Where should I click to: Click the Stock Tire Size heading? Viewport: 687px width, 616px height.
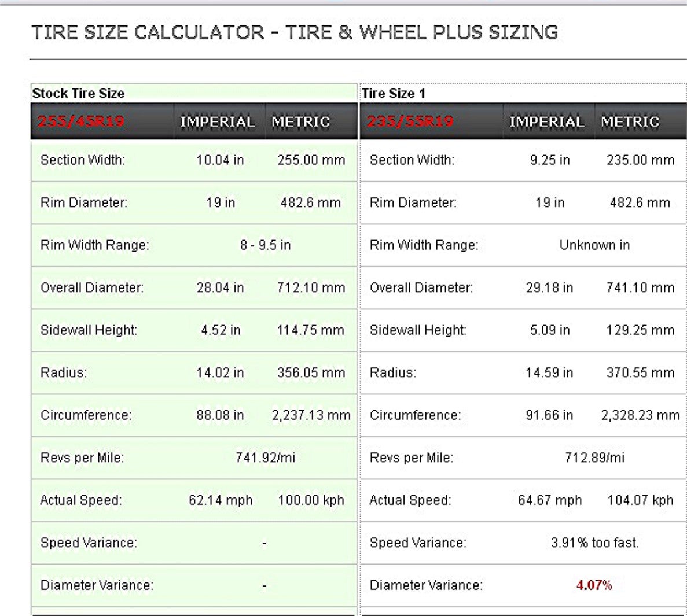[78, 93]
